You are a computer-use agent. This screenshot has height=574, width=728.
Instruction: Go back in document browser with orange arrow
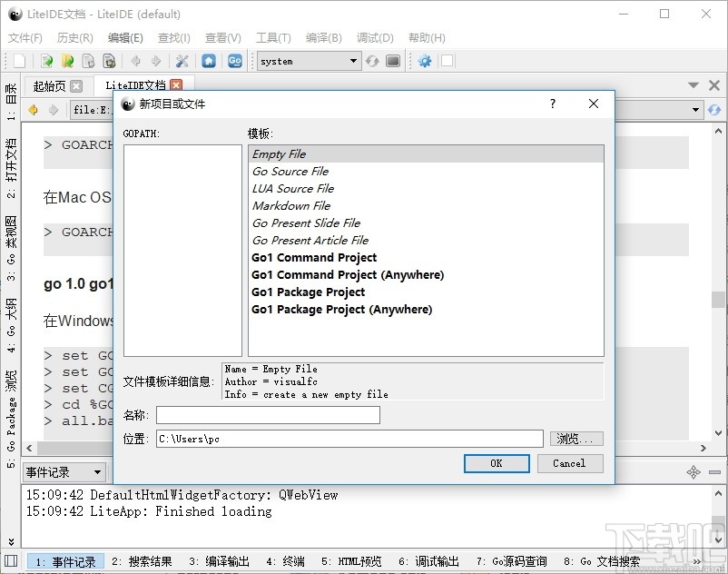(33, 110)
